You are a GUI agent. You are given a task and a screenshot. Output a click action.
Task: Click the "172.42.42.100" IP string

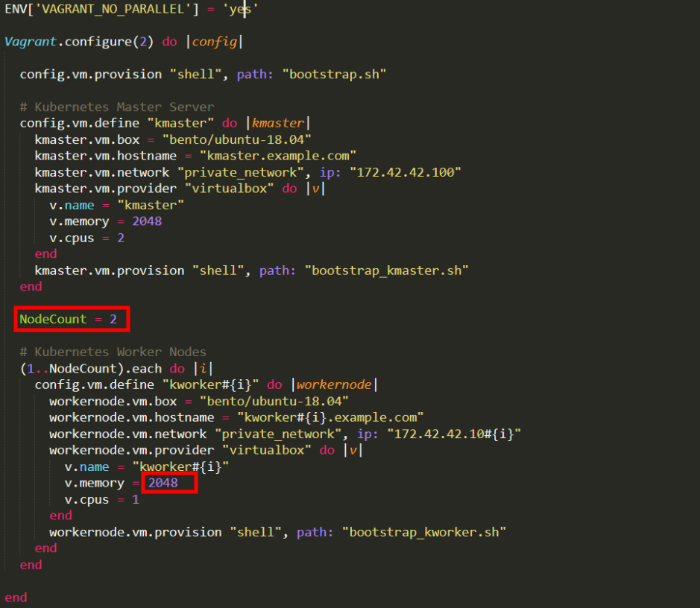(406, 172)
